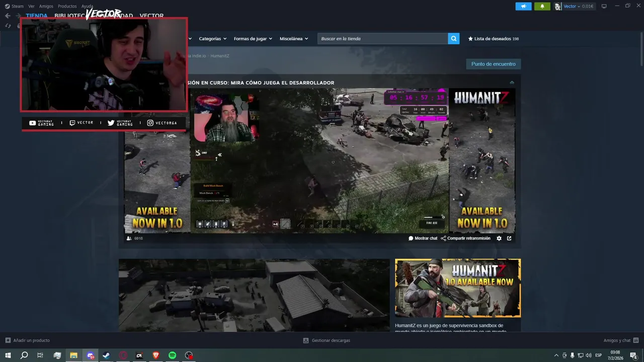Click the game trailer video preview
The height and width of the screenshot is (362, 644).
point(254,295)
